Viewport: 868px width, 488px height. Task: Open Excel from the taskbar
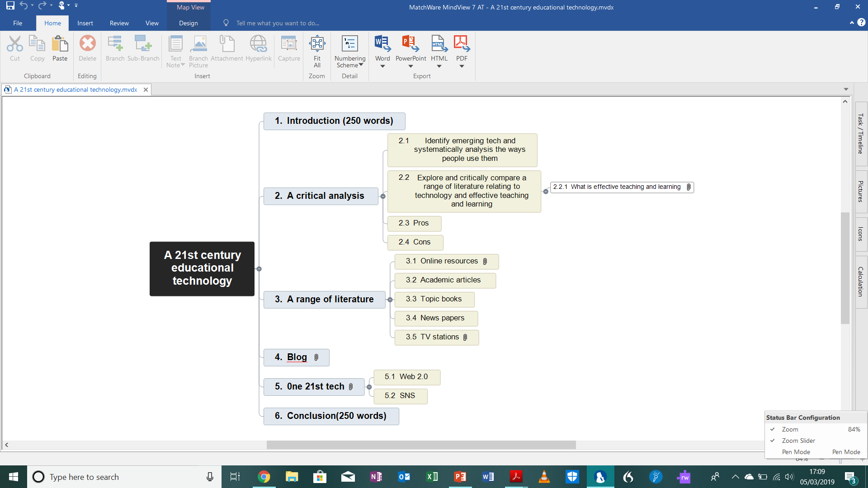tap(432, 477)
